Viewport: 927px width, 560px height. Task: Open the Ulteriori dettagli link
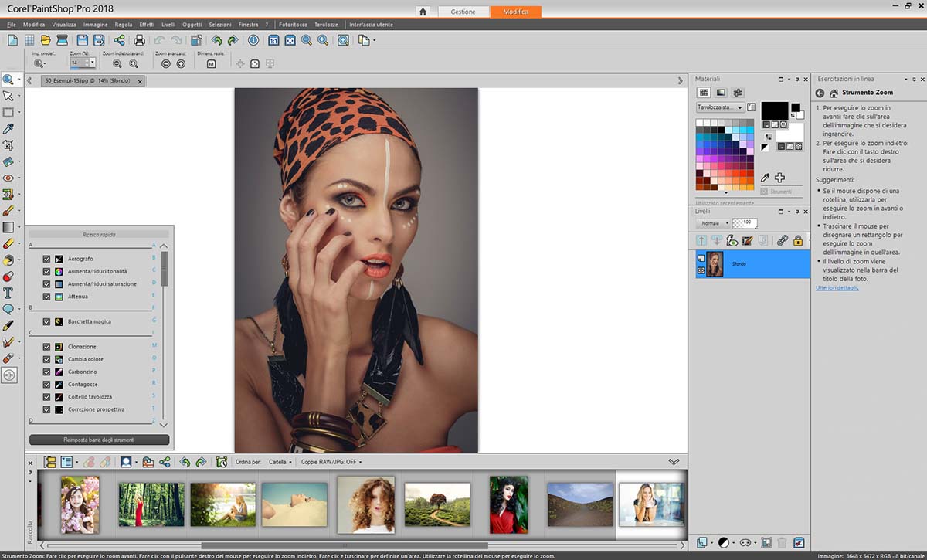tap(837, 288)
